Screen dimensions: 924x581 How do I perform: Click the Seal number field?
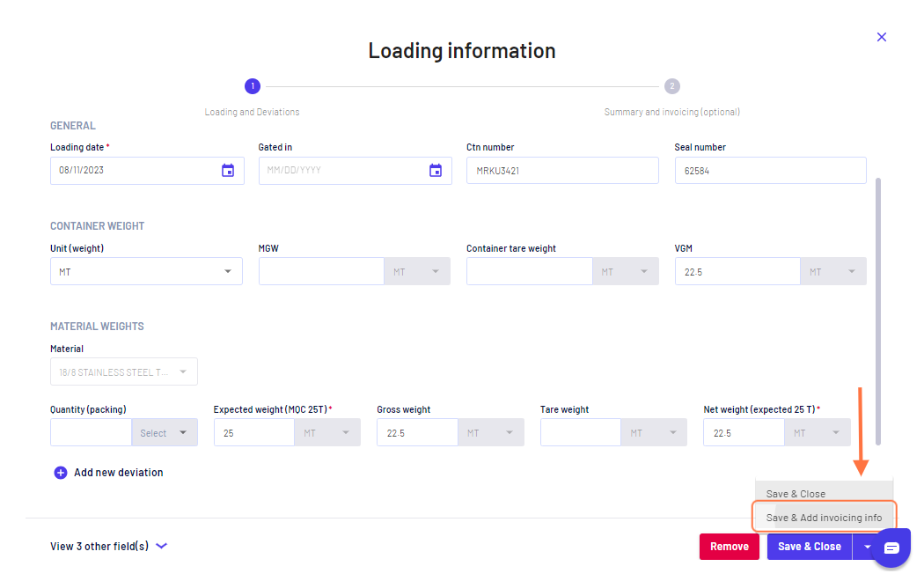(770, 170)
